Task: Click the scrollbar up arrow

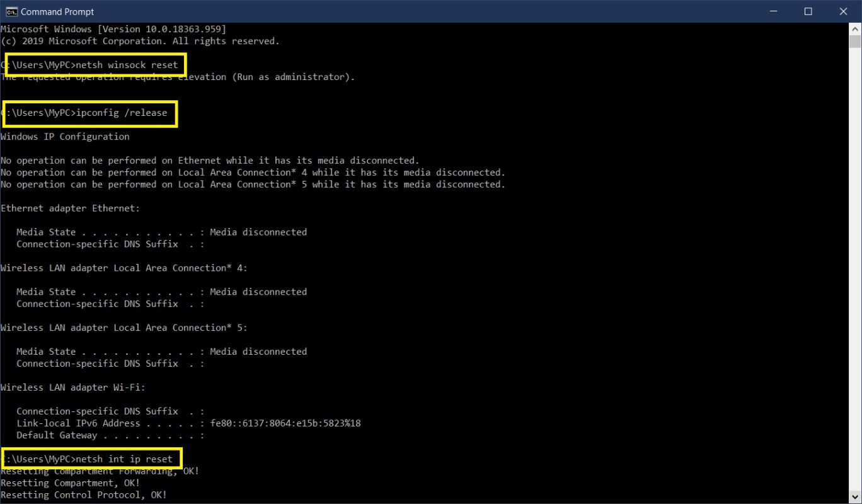Action: point(855,28)
